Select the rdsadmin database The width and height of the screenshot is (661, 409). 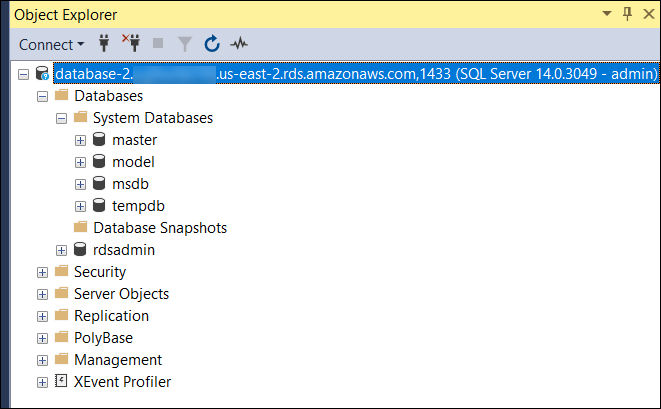point(124,250)
